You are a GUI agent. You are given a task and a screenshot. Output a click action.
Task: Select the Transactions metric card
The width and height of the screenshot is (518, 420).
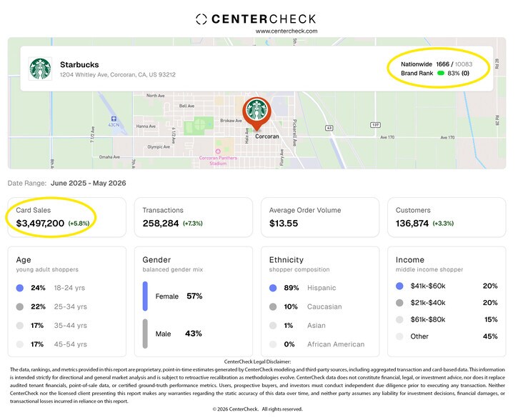click(x=193, y=217)
